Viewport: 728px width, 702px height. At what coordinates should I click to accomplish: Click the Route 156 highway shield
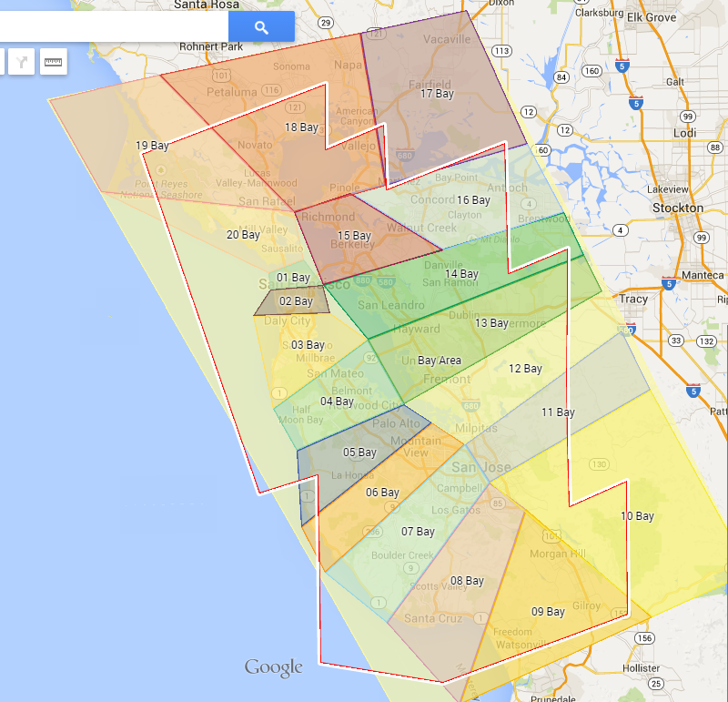(645, 638)
